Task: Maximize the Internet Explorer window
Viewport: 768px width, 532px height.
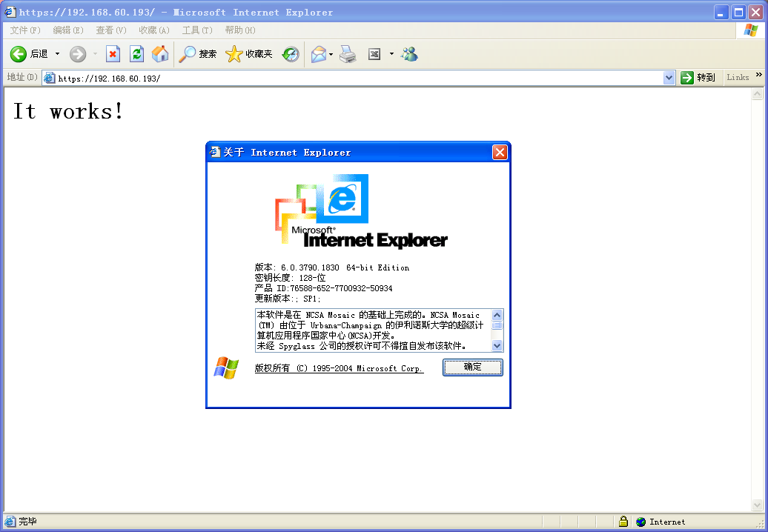Action: [738, 13]
